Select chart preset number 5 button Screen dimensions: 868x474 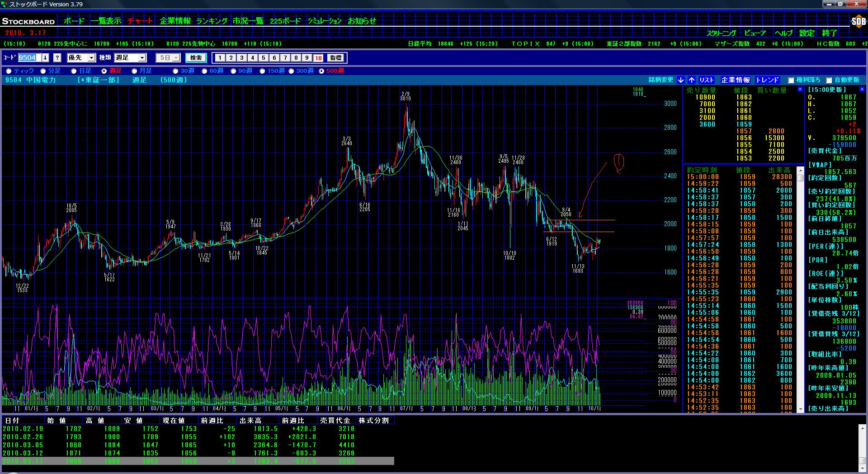click(x=263, y=58)
